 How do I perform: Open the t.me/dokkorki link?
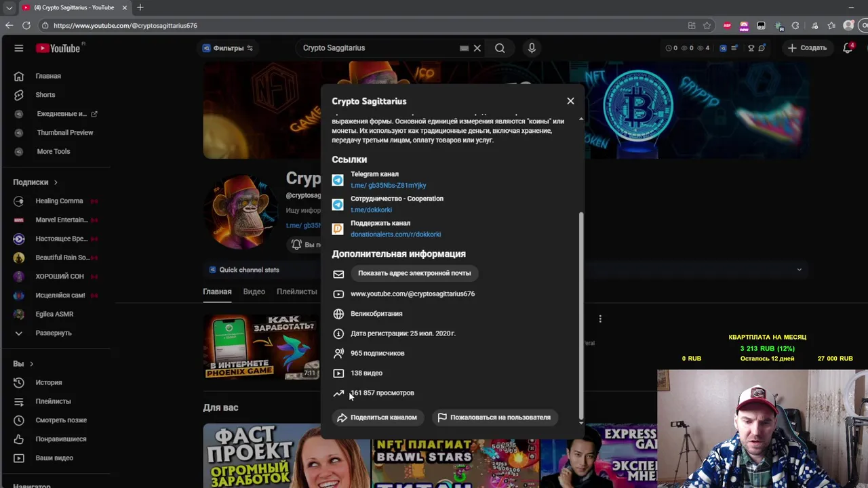[x=371, y=210]
